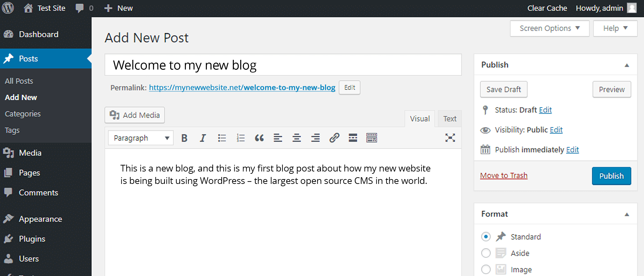Select the Standard post format
The width and height of the screenshot is (644, 276).
click(x=486, y=237)
